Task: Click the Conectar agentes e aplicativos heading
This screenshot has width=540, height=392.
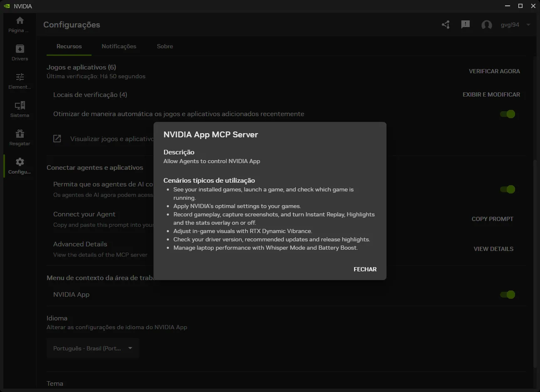Action: pyautogui.click(x=95, y=167)
